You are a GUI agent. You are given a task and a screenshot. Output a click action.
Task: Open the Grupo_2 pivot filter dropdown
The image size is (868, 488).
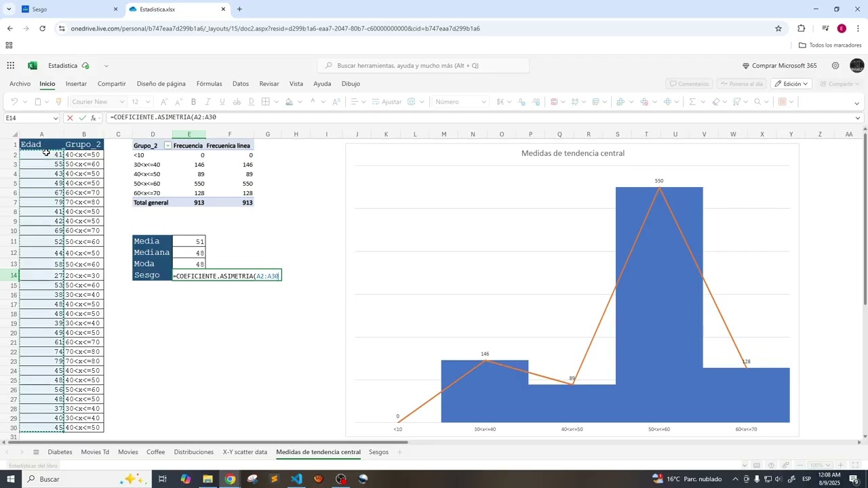click(x=167, y=146)
